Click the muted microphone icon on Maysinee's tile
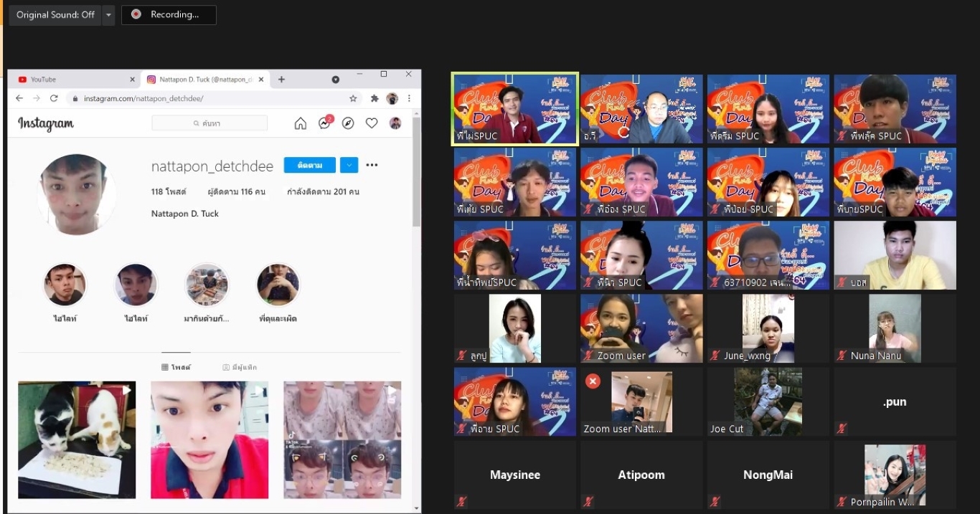 coord(461,502)
